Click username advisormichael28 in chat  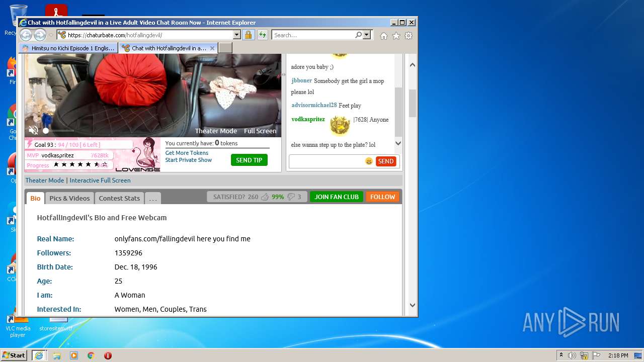click(314, 105)
